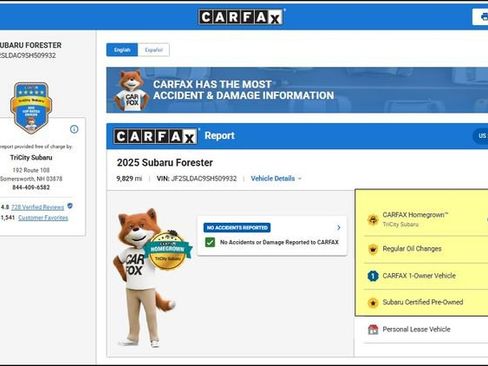Select the Regular Oil Changes text
488x366 pixels.
(x=412, y=249)
